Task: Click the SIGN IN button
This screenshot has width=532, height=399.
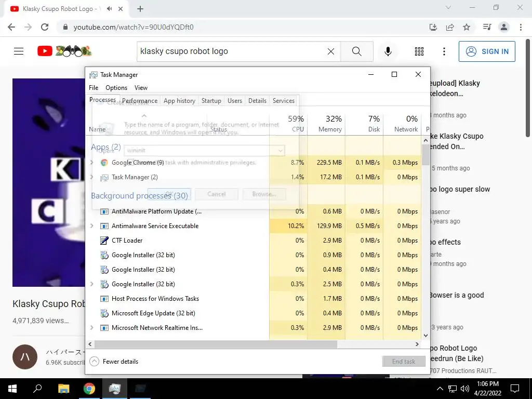Action: (x=487, y=51)
